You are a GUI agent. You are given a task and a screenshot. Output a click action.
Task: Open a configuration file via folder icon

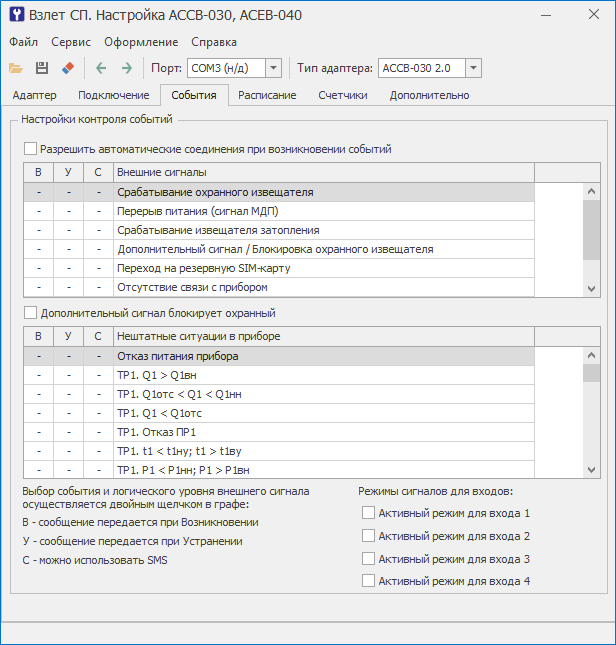click(16, 68)
